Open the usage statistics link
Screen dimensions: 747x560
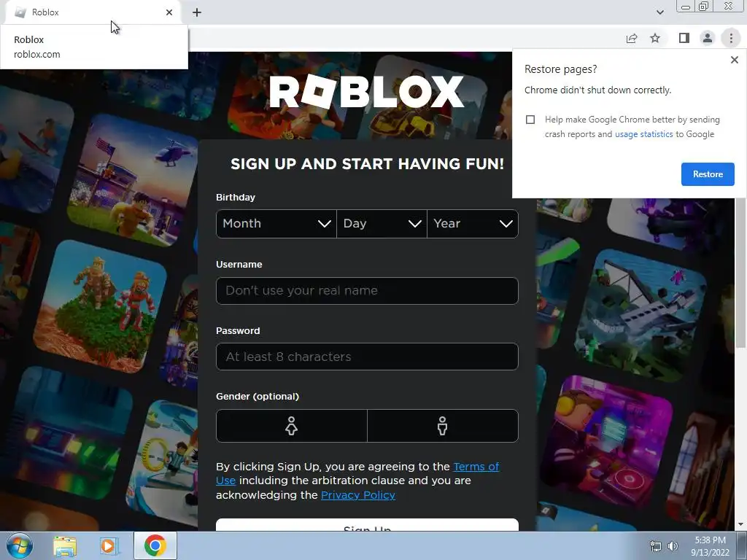point(643,134)
